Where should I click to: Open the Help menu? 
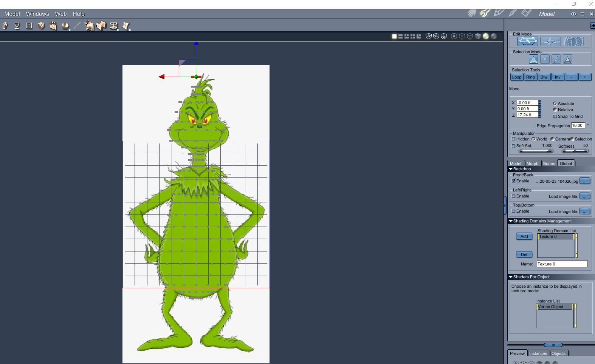[79, 14]
